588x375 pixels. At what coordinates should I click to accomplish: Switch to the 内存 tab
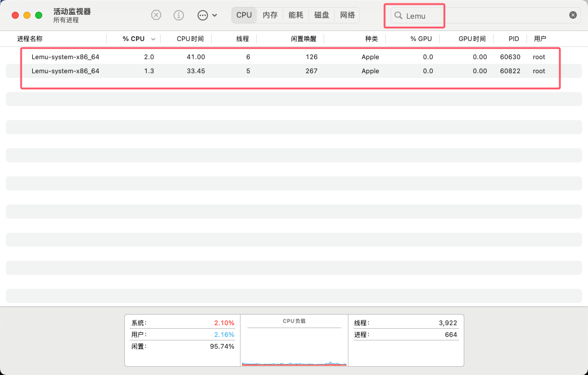point(270,15)
